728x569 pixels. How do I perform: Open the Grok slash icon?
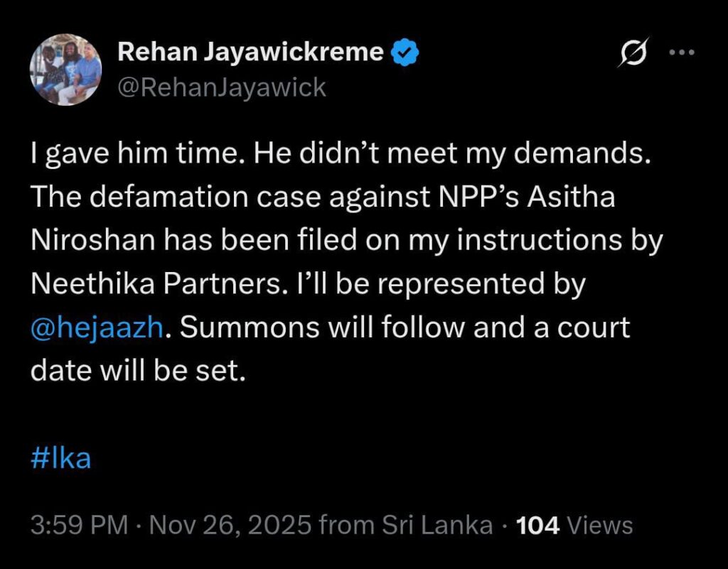click(x=631, y=53)
